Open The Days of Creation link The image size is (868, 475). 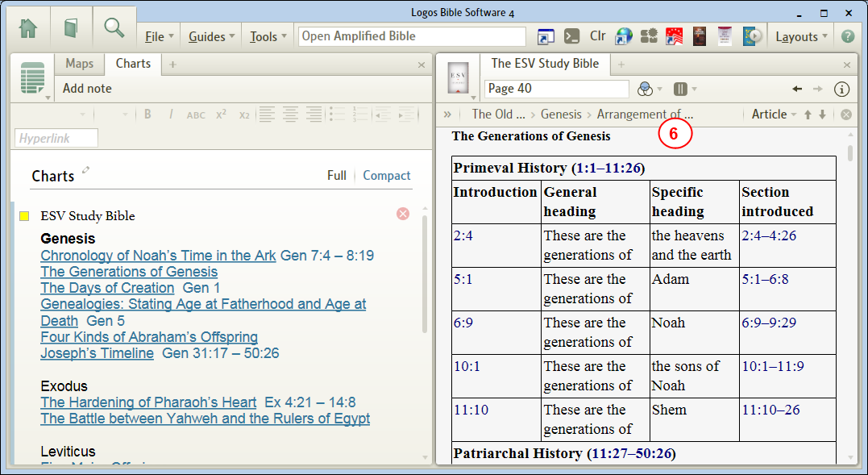point(107,289)
